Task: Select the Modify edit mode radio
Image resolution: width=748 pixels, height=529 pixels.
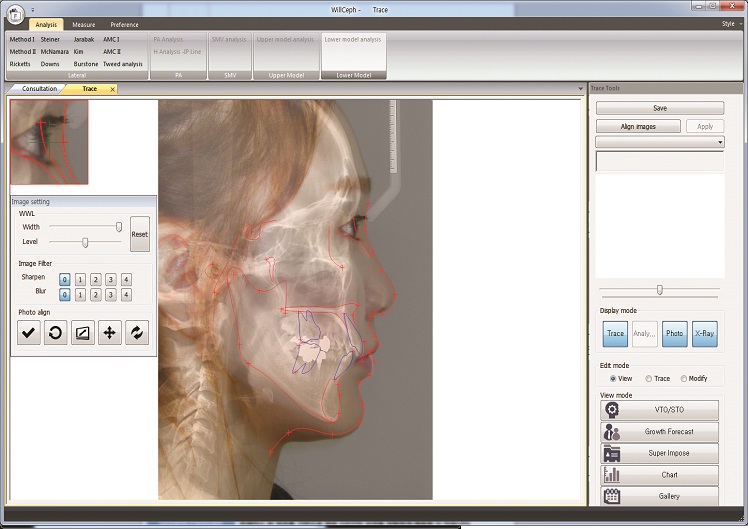Action: pos(684,379)
